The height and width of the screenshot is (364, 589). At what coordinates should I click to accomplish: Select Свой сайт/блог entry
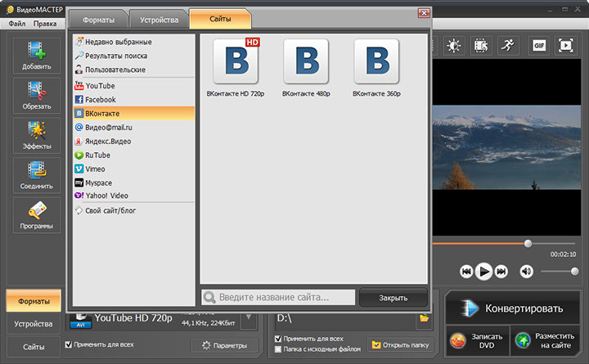pos(133,211)
